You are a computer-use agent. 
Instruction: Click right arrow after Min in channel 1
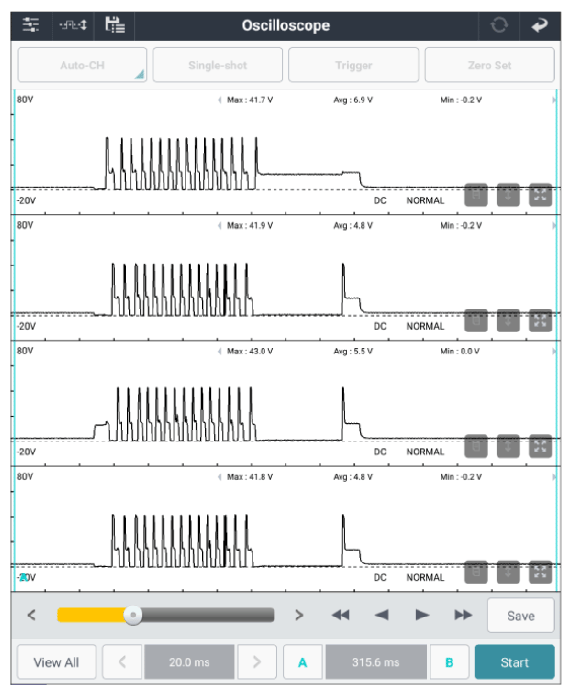tap(553, 100)
